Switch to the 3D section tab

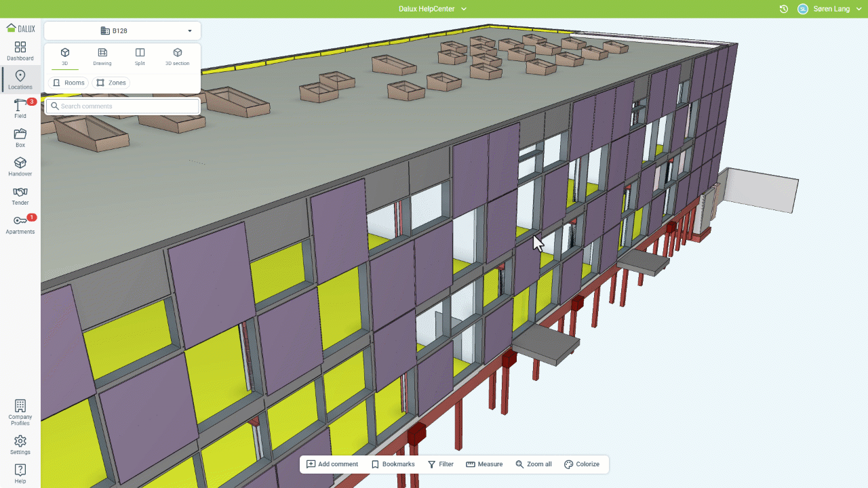coord(177,56)
